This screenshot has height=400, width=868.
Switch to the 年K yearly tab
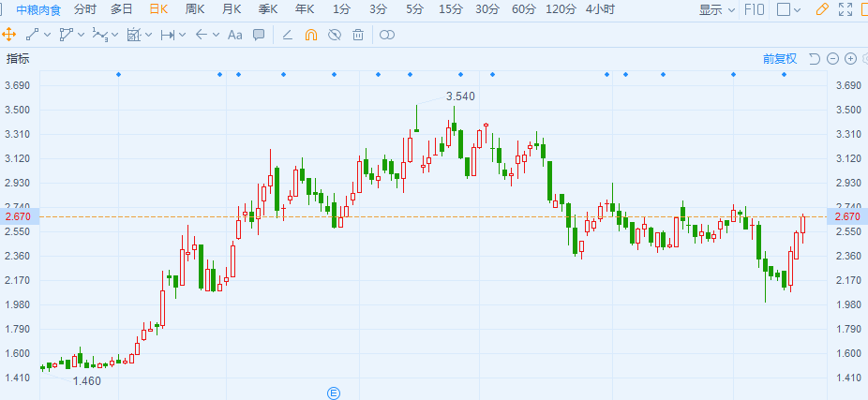click(x=305, y=9)
